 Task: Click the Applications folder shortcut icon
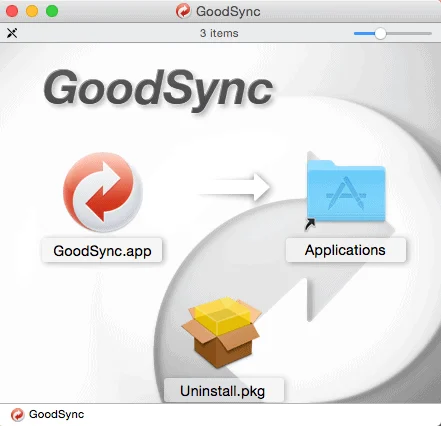[346, 191]
